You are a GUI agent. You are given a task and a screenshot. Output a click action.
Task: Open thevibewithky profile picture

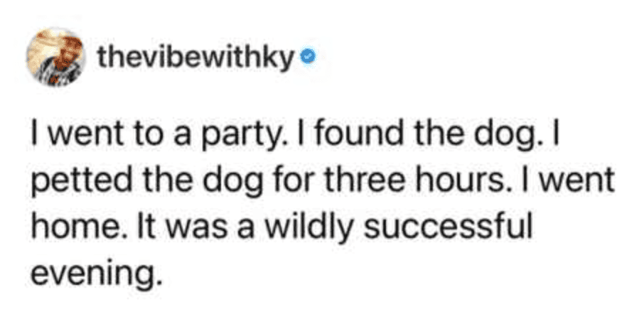click(x=55, y=58)
